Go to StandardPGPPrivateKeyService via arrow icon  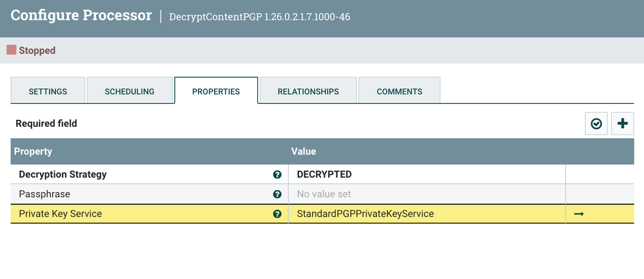pyautogui.click(x=579, y=214)
